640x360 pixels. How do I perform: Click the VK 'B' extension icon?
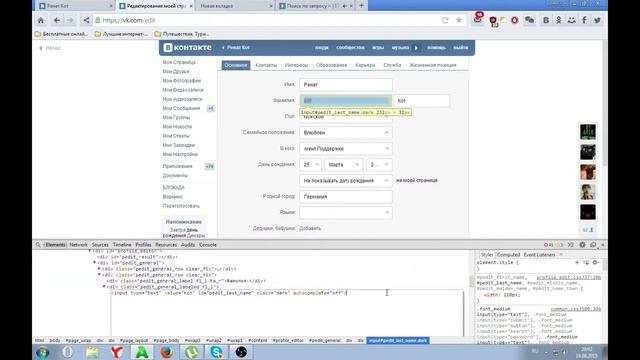(546, 20)
